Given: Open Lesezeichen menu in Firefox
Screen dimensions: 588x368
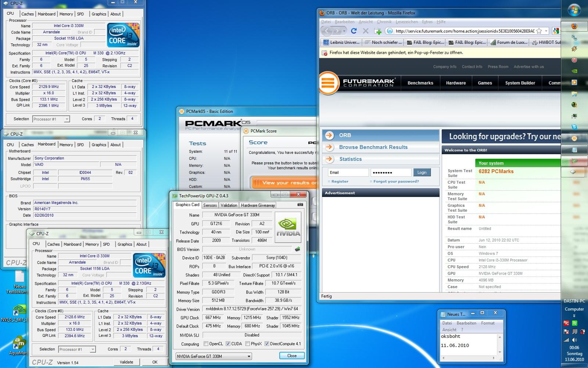Looking at the screenshot, I should click(x=406, y=22).
